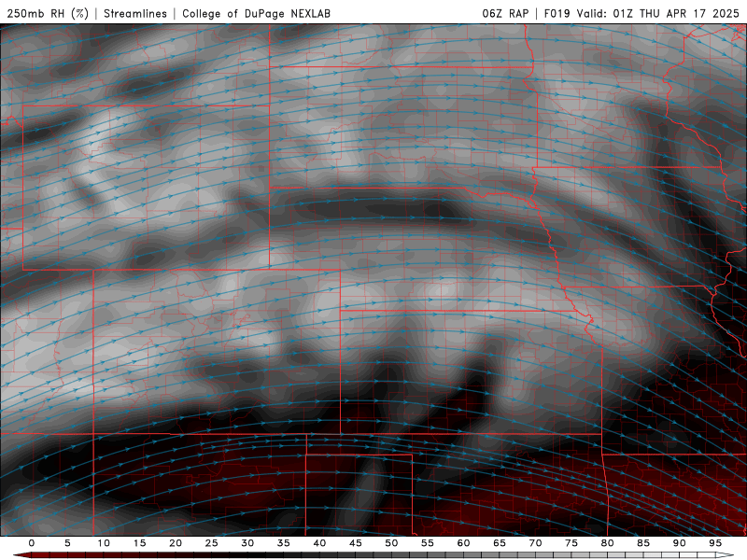The image size is (747, 560).
Task: Select the '25' value on the color scale
Action: pos(211,543)
